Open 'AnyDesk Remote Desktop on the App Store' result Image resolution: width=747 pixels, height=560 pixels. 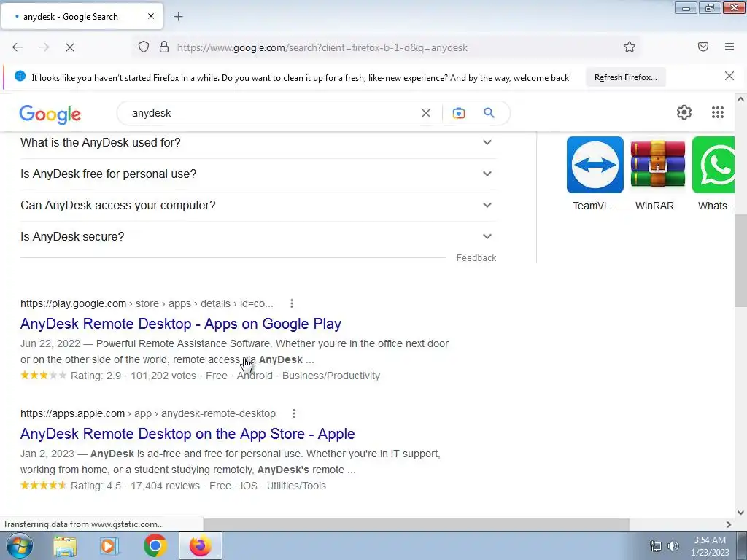click(187, 434)
